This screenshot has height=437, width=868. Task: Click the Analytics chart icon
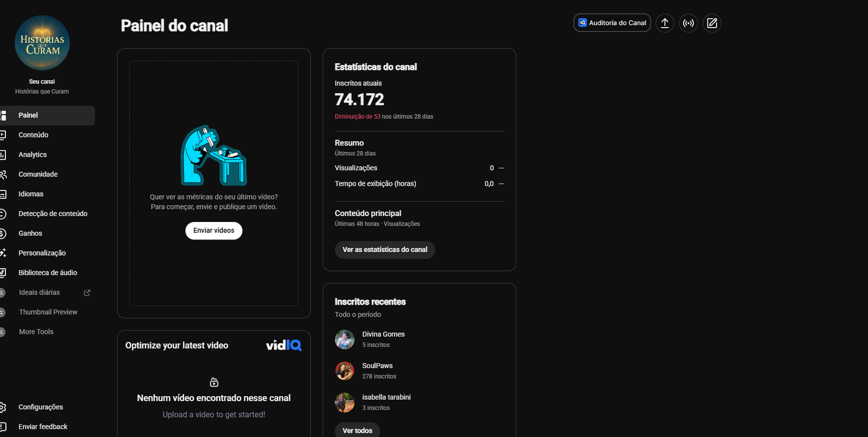click(3, 155)
